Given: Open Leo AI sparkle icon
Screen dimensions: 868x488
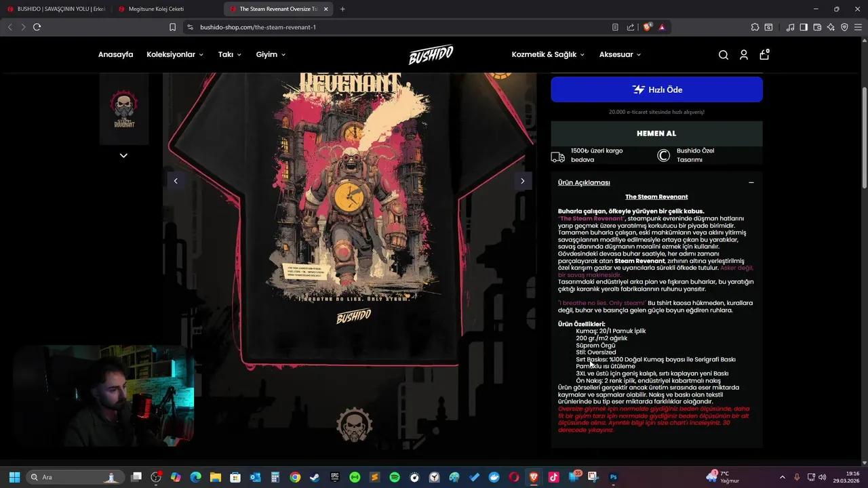Looking at the screenshot, I should pos(831,27).
